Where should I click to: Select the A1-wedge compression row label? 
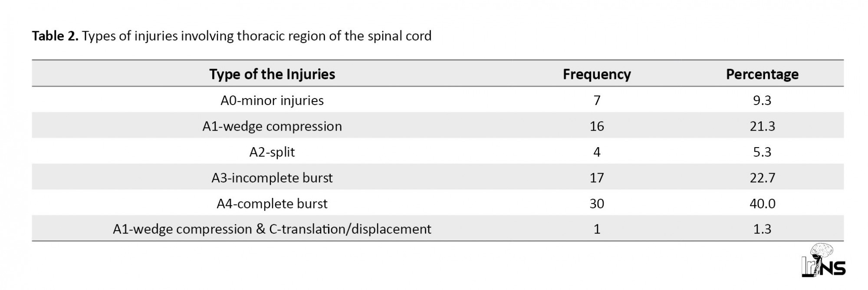tap(272, 126)
